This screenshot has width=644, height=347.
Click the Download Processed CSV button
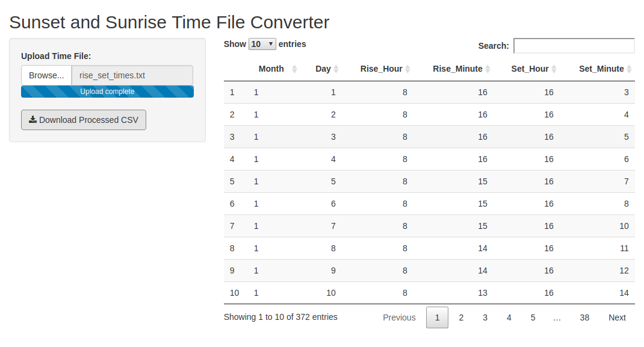(84, 120)
